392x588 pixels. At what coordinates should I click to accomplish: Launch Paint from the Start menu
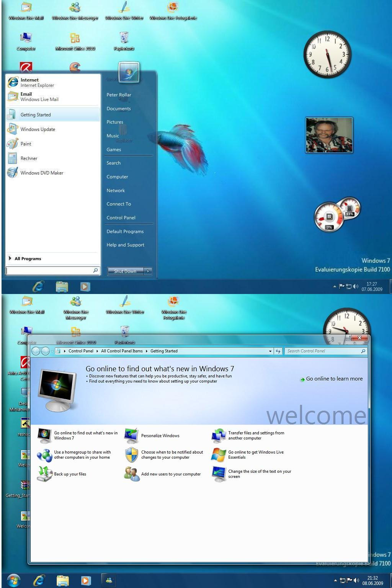[x=52, y=144]
